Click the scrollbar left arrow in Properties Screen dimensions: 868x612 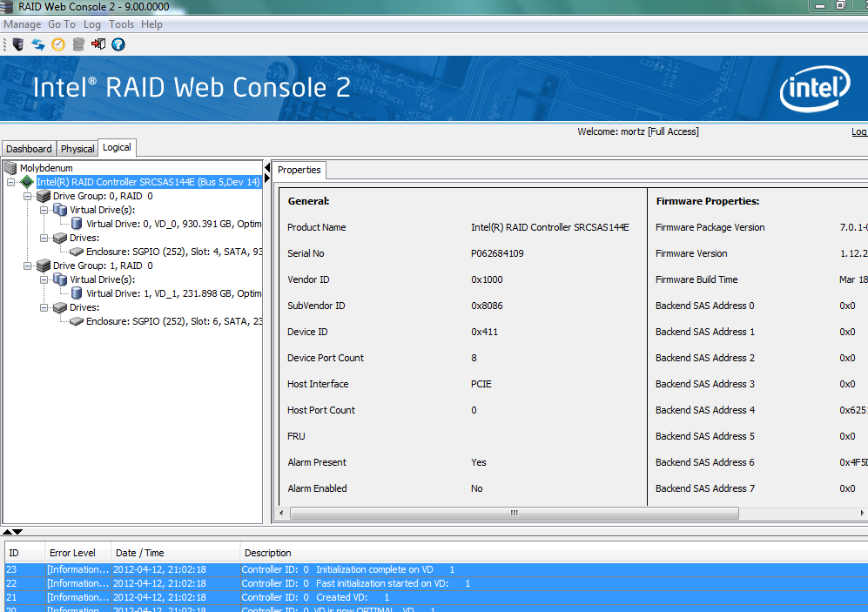click(x=281, y=513)
